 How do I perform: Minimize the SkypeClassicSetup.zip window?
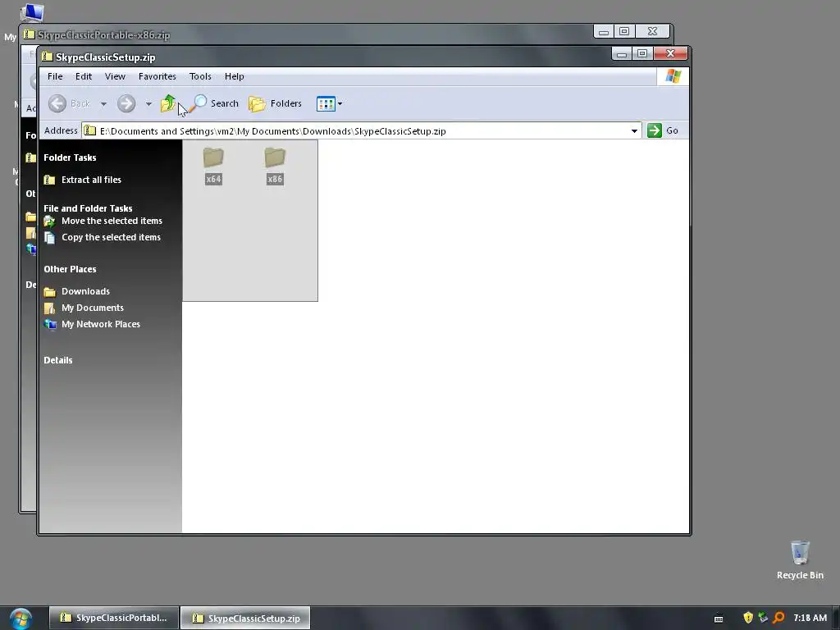(x=622, y=53)
